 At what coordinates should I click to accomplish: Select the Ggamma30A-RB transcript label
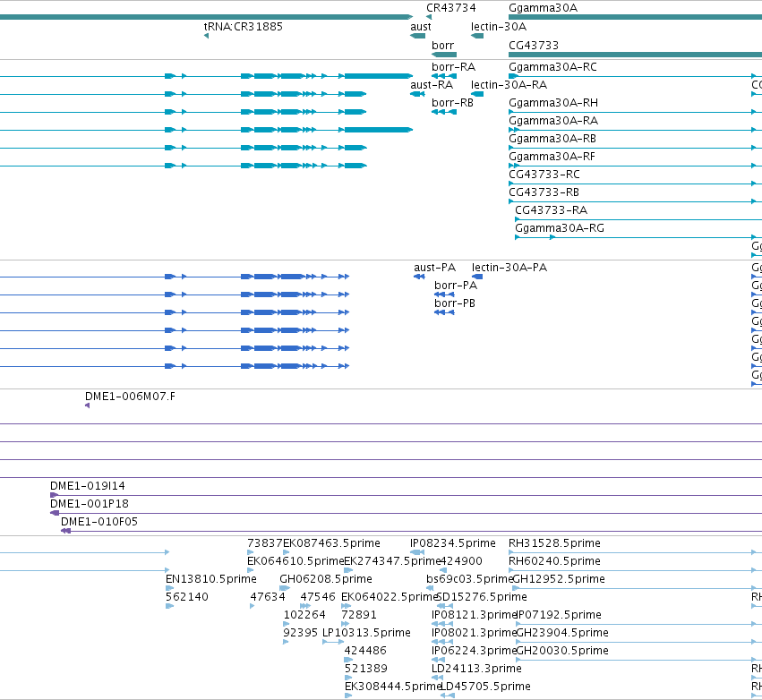tap(552, 139)
